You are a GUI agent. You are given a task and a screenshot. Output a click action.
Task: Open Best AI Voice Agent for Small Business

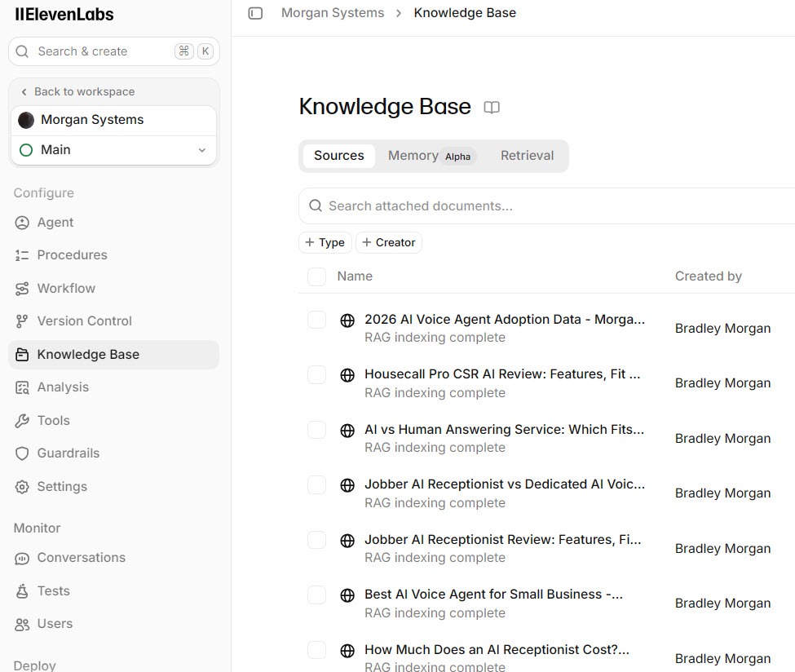click(x=493, y=595)
